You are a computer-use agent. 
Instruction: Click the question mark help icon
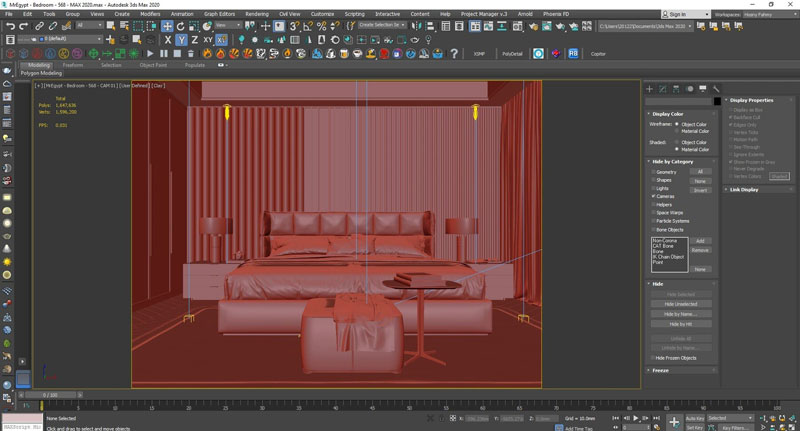(452, 53)
